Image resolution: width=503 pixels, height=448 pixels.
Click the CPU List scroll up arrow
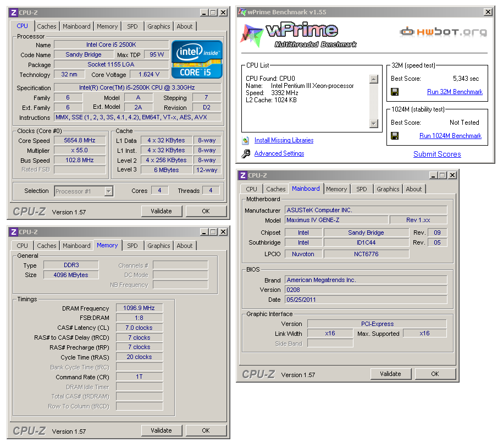click(374, 79)
